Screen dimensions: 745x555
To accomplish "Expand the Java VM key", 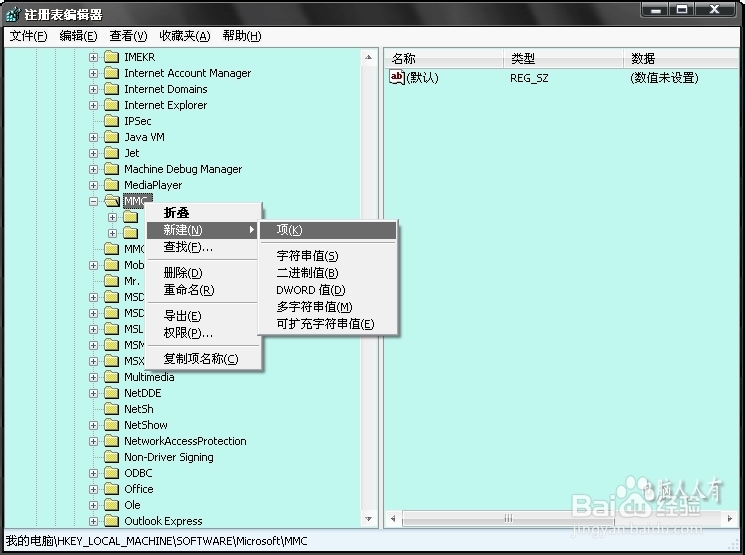I will point(94,137).
